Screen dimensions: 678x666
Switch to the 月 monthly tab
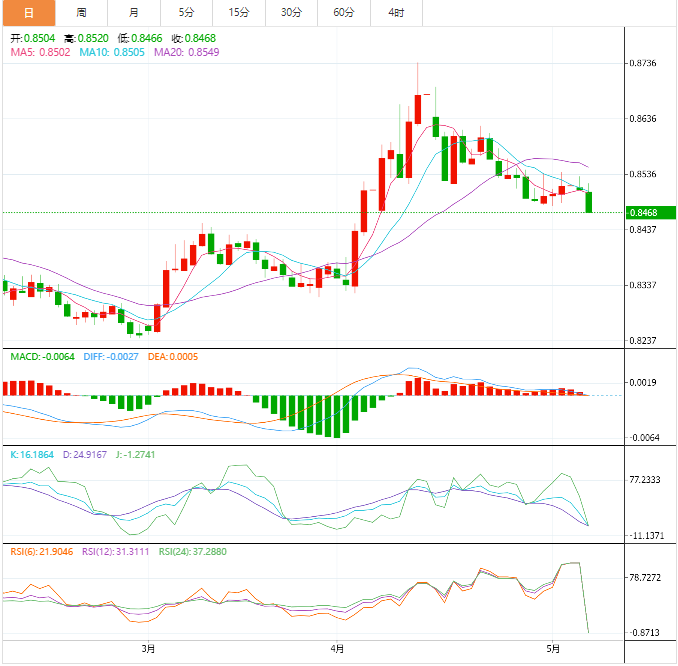134,13
